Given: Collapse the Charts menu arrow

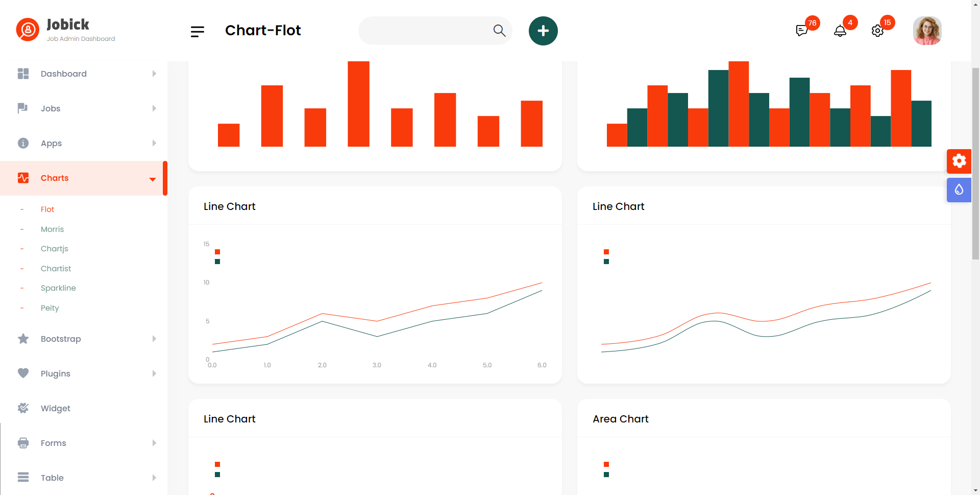Looking at the screenshot, I should click(x=152, y=179).
